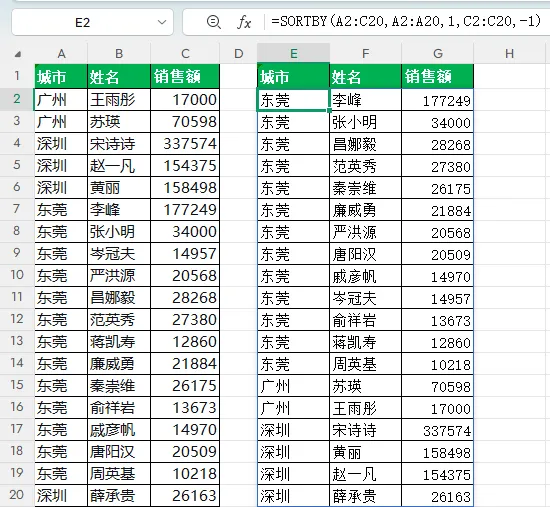Click header cell 城市 in column E
The width and height of the screenshot is (550, 507).
[x=294, y=76]
